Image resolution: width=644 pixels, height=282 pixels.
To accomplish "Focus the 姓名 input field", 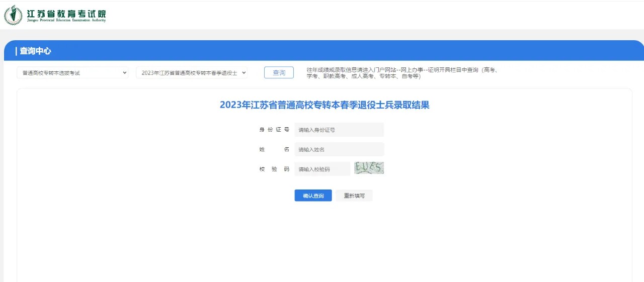I will 339,149.
